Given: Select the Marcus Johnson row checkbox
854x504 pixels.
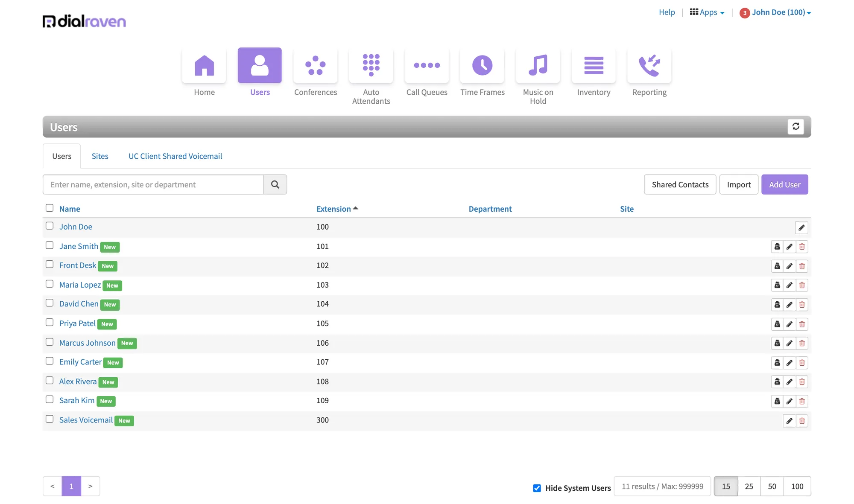Looking at the screenshot, I should pyautogui.click(x=50, y=342).
